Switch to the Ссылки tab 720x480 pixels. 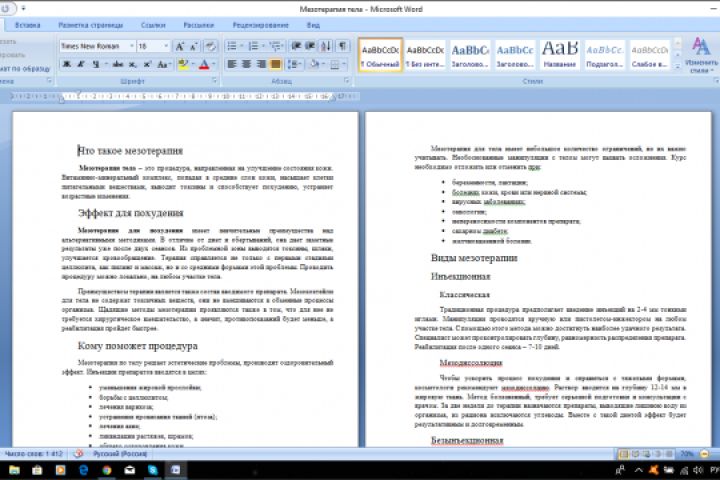click(153, 25)
